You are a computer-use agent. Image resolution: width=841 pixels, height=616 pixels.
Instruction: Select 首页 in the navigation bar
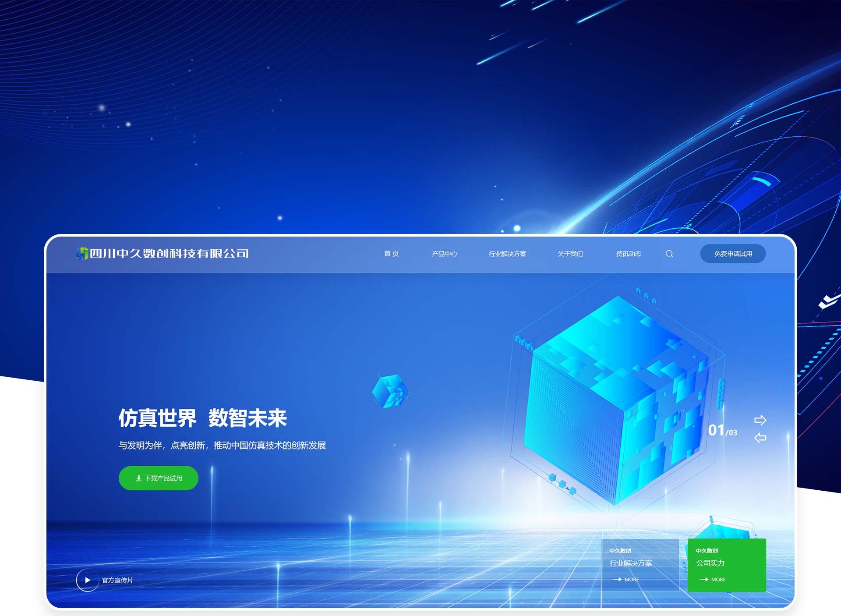tap(391, 254)
